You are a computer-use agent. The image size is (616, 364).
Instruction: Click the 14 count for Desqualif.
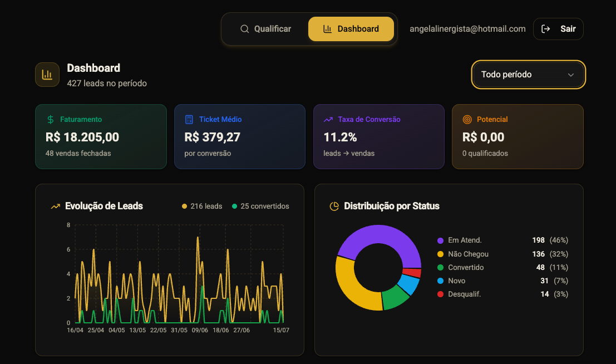[x=545, y=294]
